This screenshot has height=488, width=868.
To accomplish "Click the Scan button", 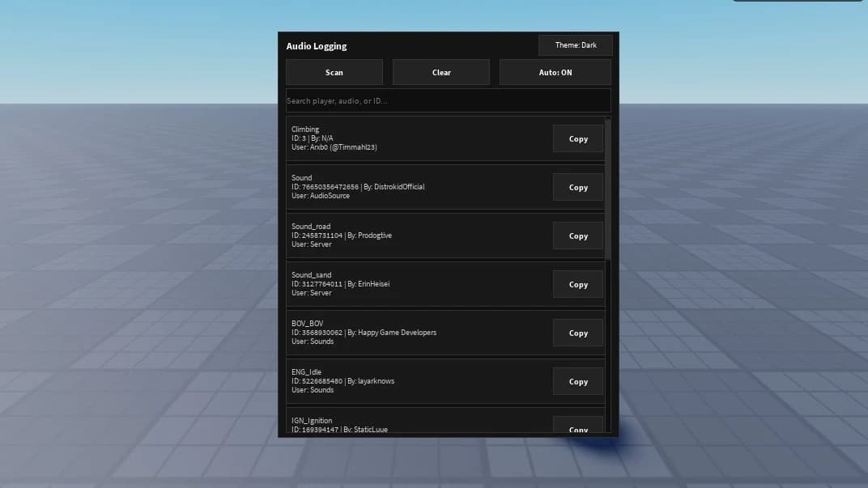I will click(x=334, y=73).
